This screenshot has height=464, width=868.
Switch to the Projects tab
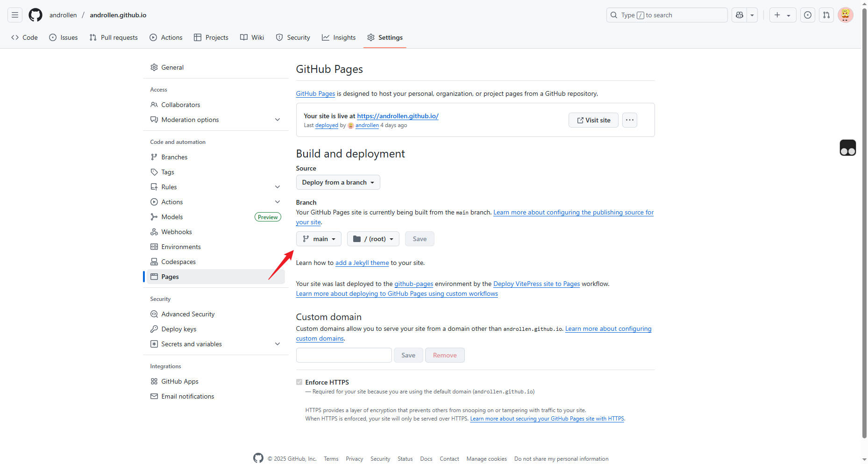click(x=211, y=37)
